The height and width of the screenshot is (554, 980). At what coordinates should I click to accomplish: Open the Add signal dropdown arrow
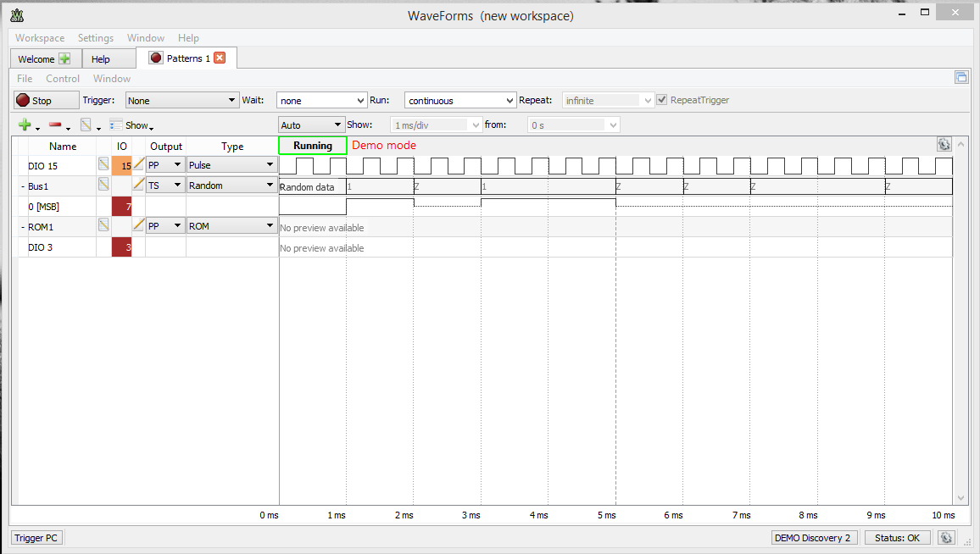[x=37, y=129]
